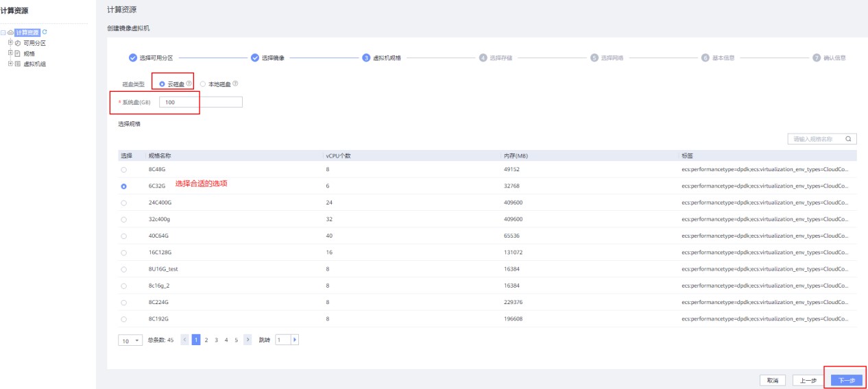Click the help icon next to 本地磁盘
The width and height of the screenshot is (868, 389).
click(x=235, y=84)
